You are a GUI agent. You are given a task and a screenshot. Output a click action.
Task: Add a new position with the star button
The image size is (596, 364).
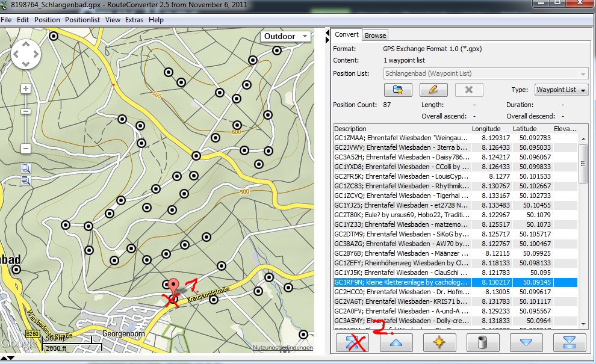tap(439, 342)
